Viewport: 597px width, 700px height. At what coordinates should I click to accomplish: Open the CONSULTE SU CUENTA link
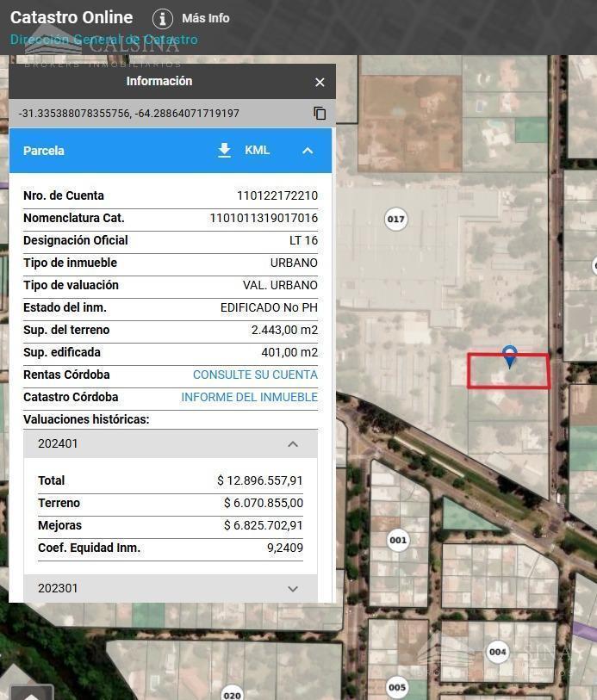[255, 375]
